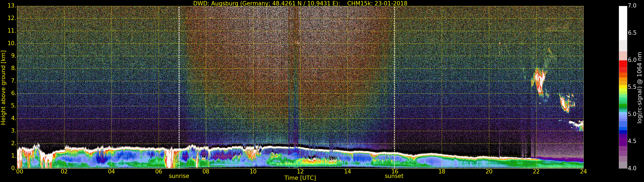Select the white dotted sunset line in the plot
Image resolution: width=644 pixels, height=182 pixels.
(394, 87)
